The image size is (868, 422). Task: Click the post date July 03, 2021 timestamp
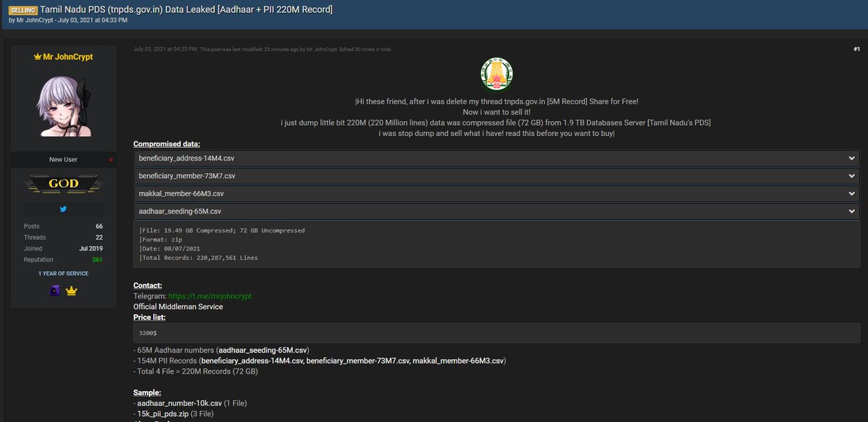tap(166, 49)
